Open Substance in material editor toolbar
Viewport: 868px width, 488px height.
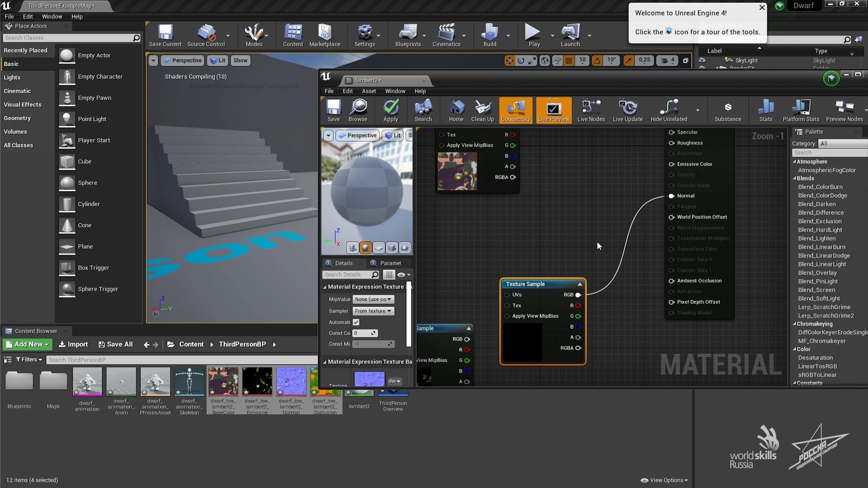tap(727, 111)
